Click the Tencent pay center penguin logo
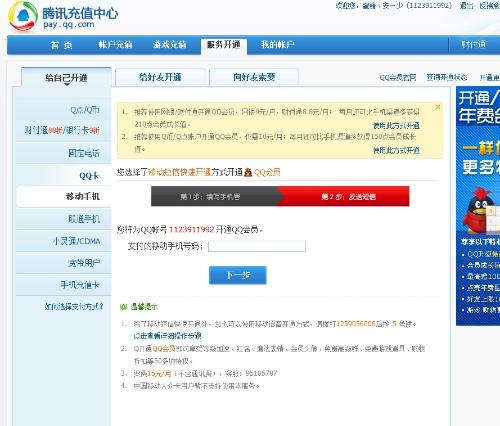This screenshot has height=426, width=500. 23,17
